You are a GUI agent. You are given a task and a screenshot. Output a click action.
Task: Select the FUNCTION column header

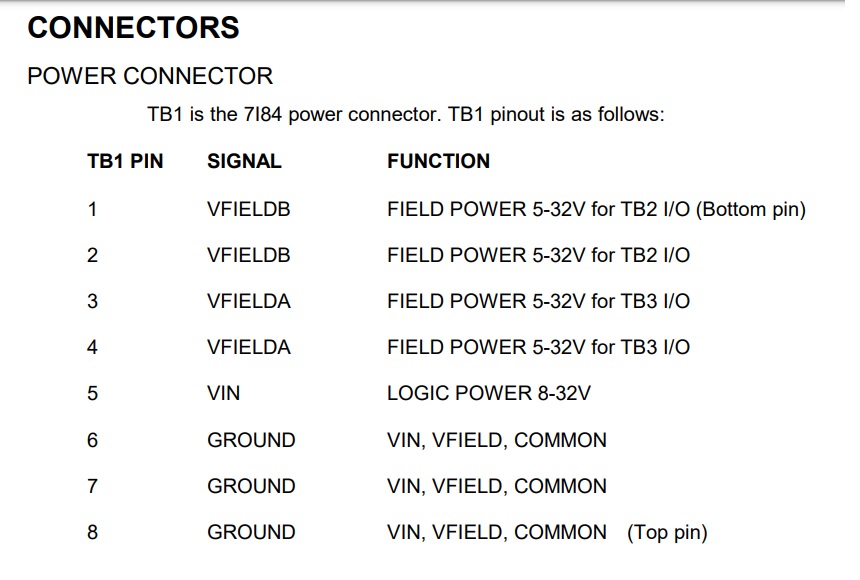[438, 161]
